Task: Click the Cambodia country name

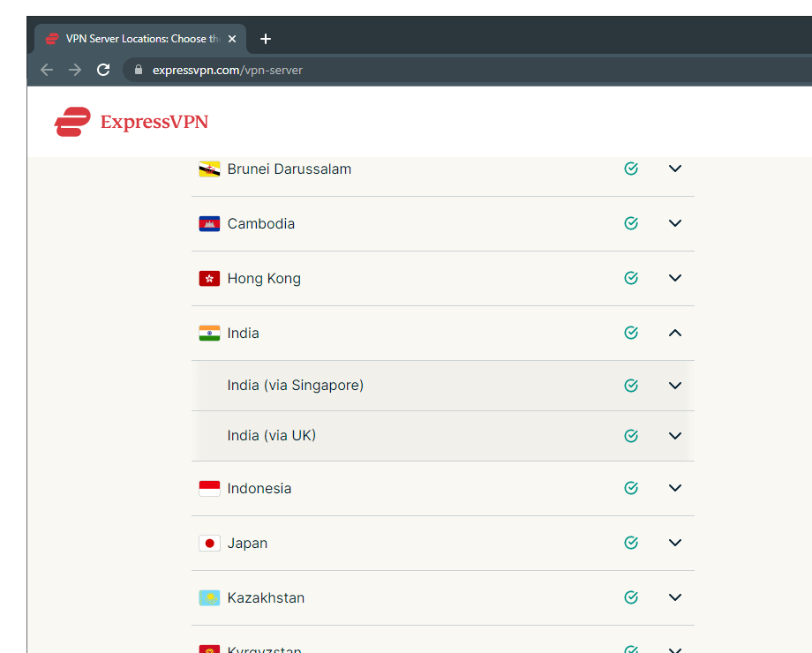Action: (x=261, y=224)
